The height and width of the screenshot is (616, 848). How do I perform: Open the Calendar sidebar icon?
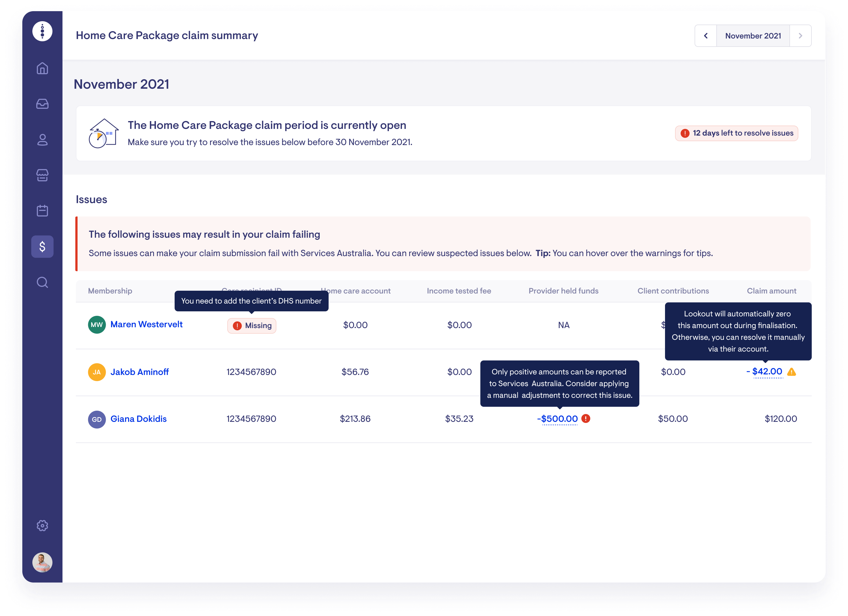(x=42, y=211)
